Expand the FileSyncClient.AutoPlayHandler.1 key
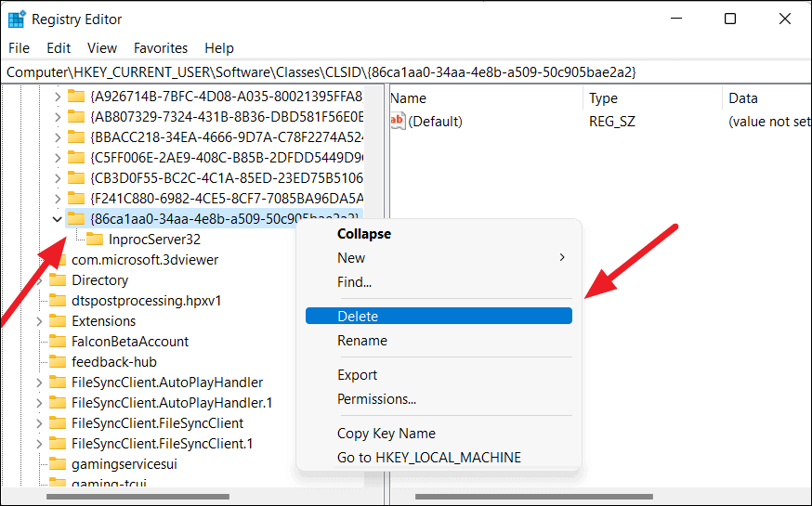Image resolution: width=812 pixels, height=506 pixels. [39, 403]
